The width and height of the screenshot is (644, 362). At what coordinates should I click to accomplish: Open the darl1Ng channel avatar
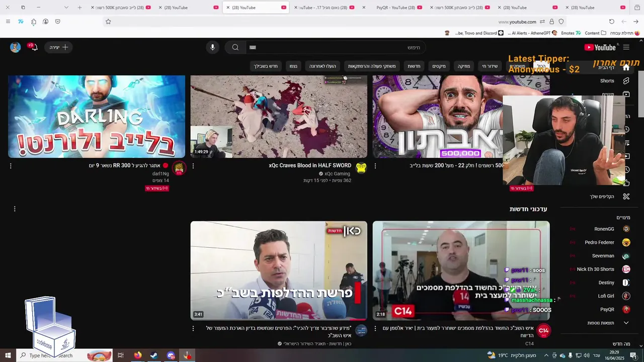pos(179,168)
